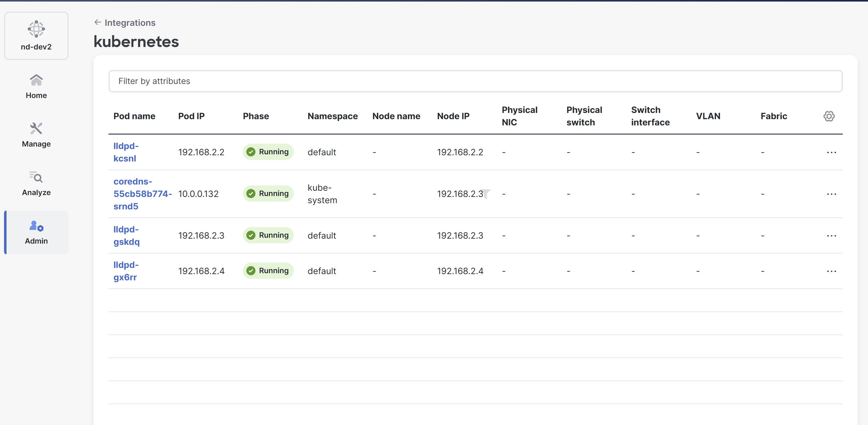The height and width of the screenshot is (425, 868).
Task: Click Running text for lldpd-gx6rr
Action: [274, 270]
